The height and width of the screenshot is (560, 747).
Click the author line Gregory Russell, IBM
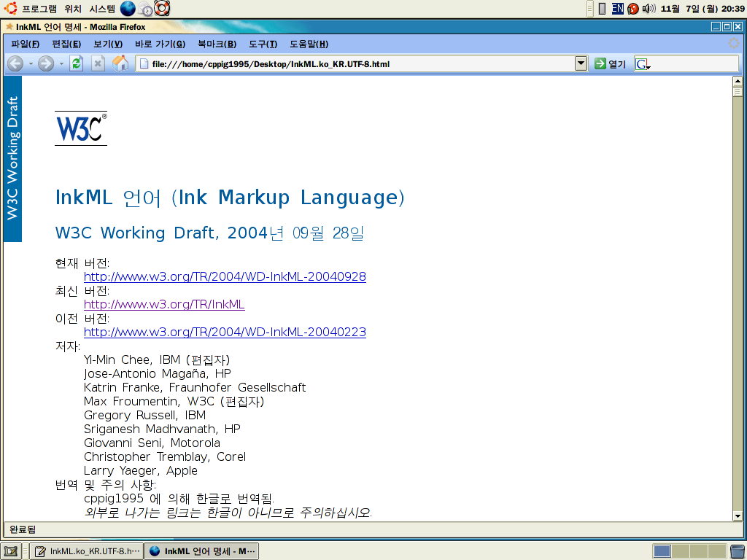(x=145, y=415)
